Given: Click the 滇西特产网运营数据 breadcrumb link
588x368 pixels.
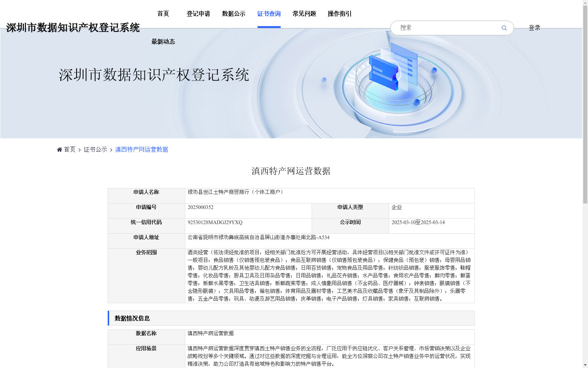Looking at the screenshot, I should point(141,149).
